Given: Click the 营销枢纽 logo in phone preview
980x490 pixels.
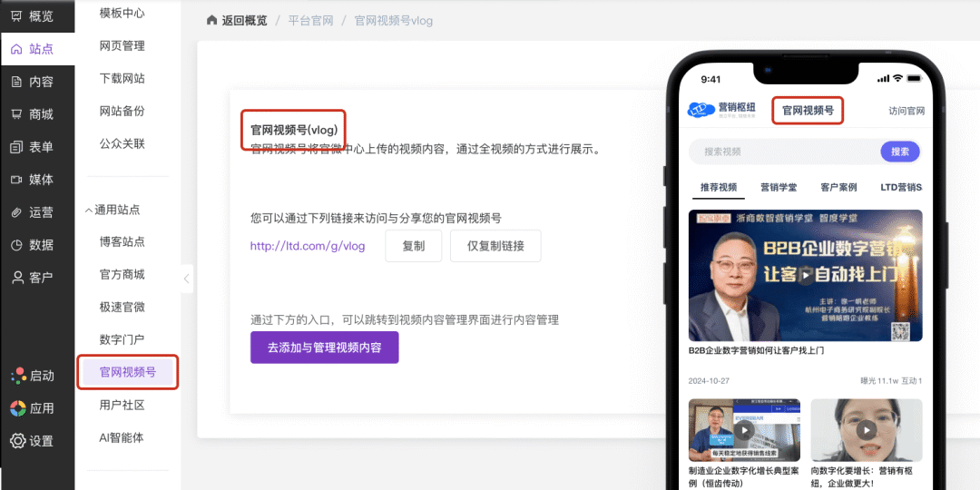Looking at the screenshot, I should (721, 110).
